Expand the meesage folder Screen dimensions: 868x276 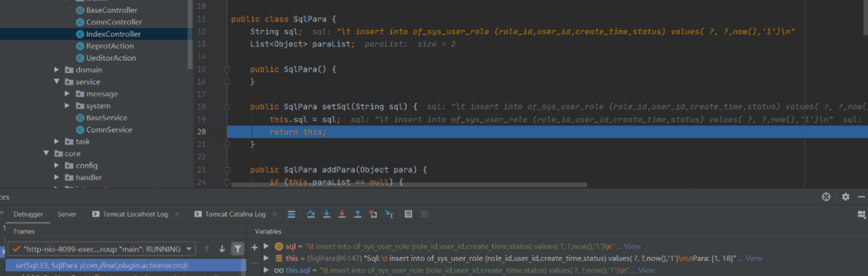[67, 93]
